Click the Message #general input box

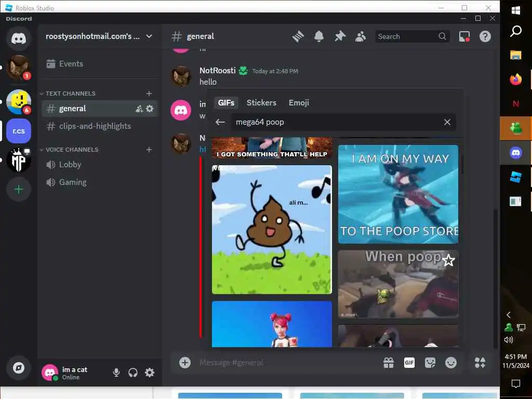[x=288, y=363]
